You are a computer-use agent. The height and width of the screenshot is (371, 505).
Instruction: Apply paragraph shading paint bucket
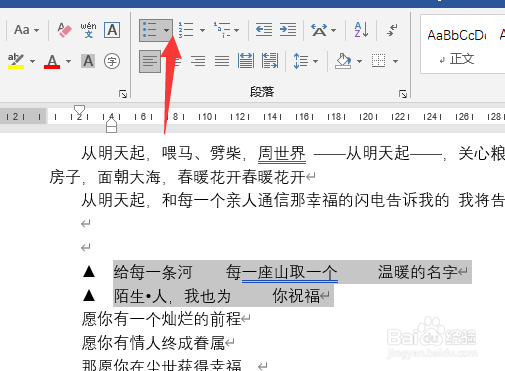point(343,61)
